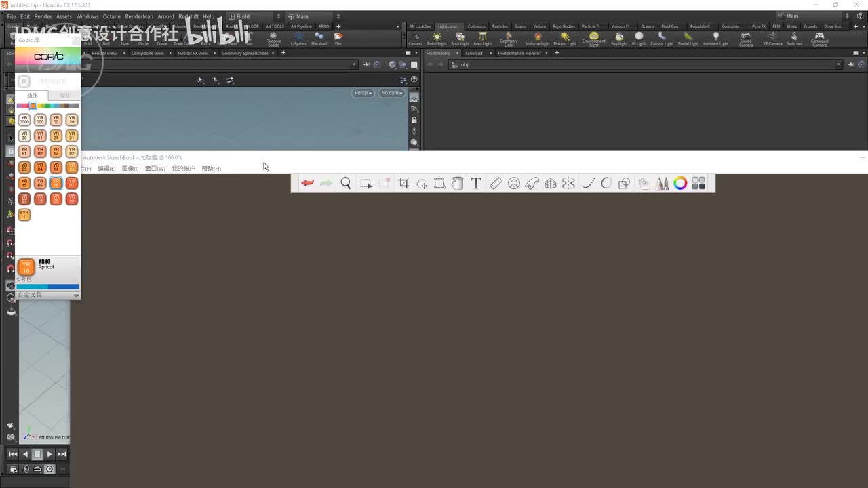Select the rectangular selection tool in SketchBook
Viewport: 868px width, 488px height.
tap(366, 183)
